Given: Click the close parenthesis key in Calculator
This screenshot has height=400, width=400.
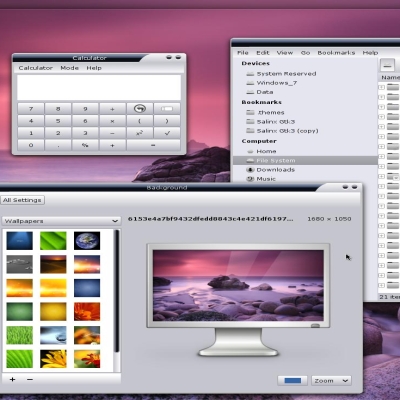Looking at the screenshot, I should pos(167,121).
